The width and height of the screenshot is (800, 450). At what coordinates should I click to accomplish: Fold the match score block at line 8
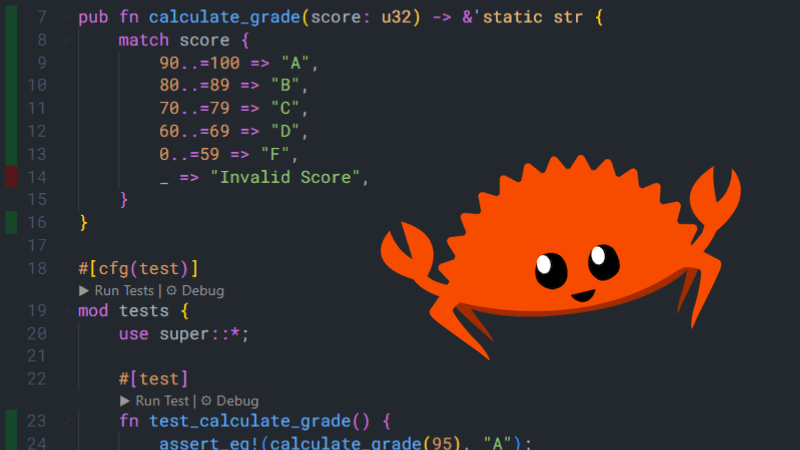click(x=64, y=41)
